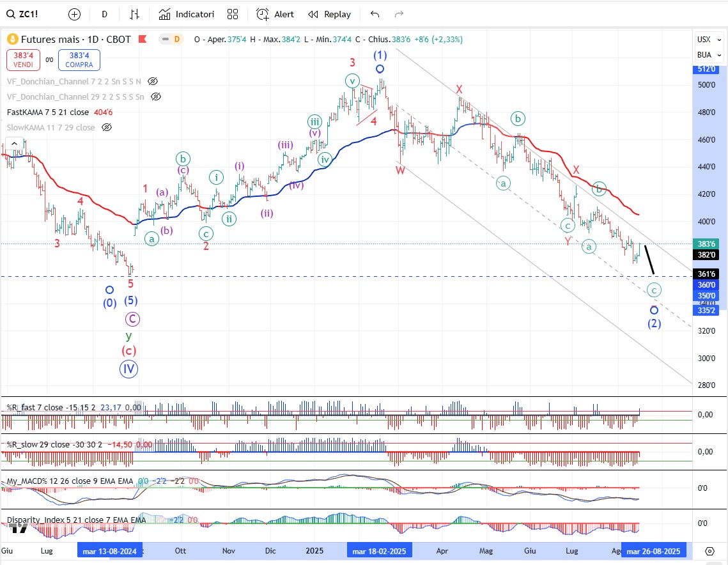Open the D timeframe interval selector
Screen dimensions: 728x565
click(x=105, y=14)
